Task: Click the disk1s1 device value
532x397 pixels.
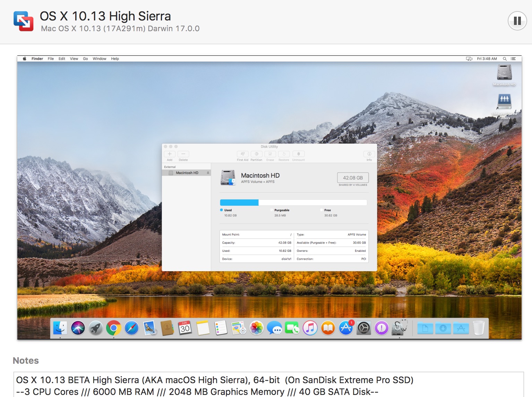Action: 286,259
